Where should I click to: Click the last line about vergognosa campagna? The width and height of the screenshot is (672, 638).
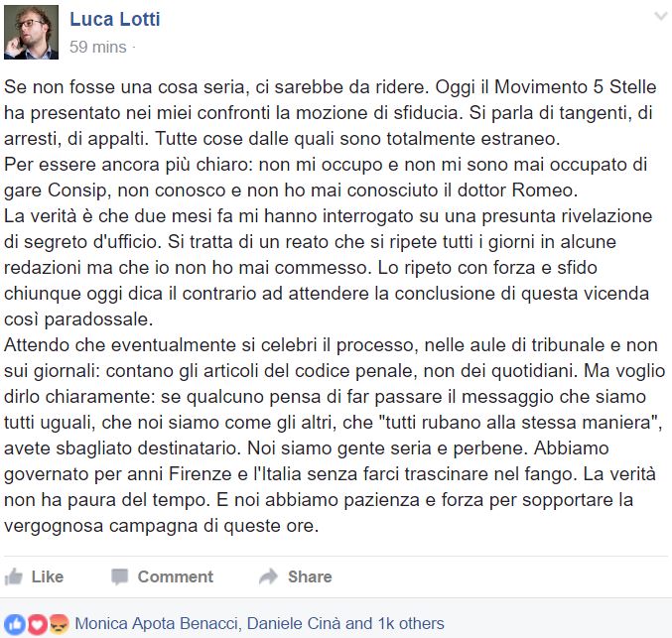click(x=161, y=526)
